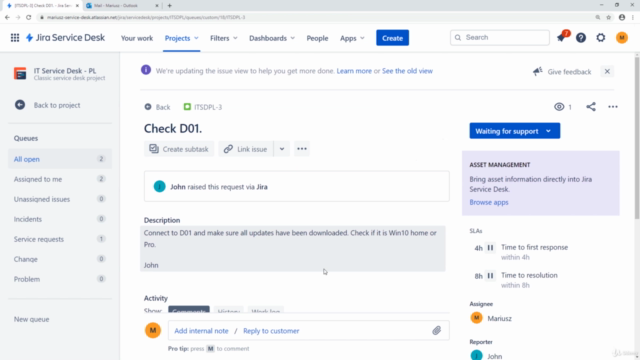
Task: Click the Back button above issue title
Action: click(x=157, y=107)
